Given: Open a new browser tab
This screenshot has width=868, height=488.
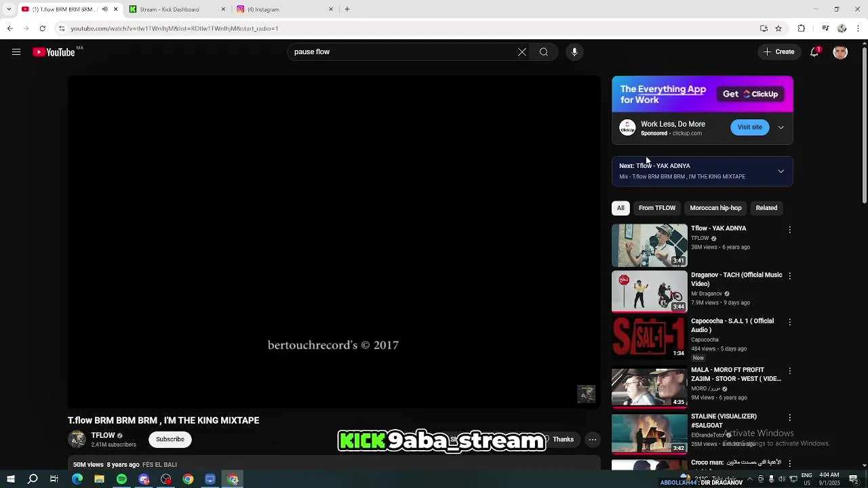Looking at the screenshot, I should 347,9.
